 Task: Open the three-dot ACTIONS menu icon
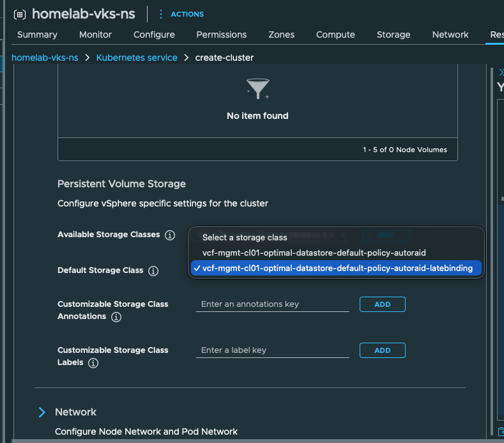[x=161, y=14]
